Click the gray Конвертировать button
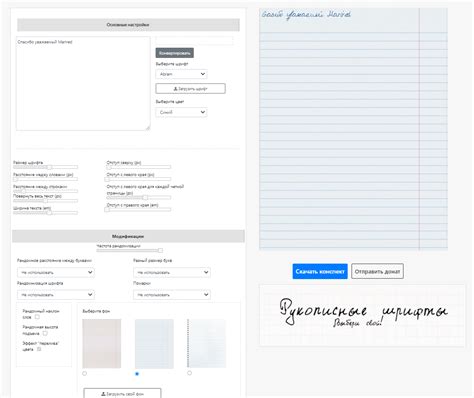Image resolution: width=474 pixels, height=398 pixels. click(x=174, y=53)
